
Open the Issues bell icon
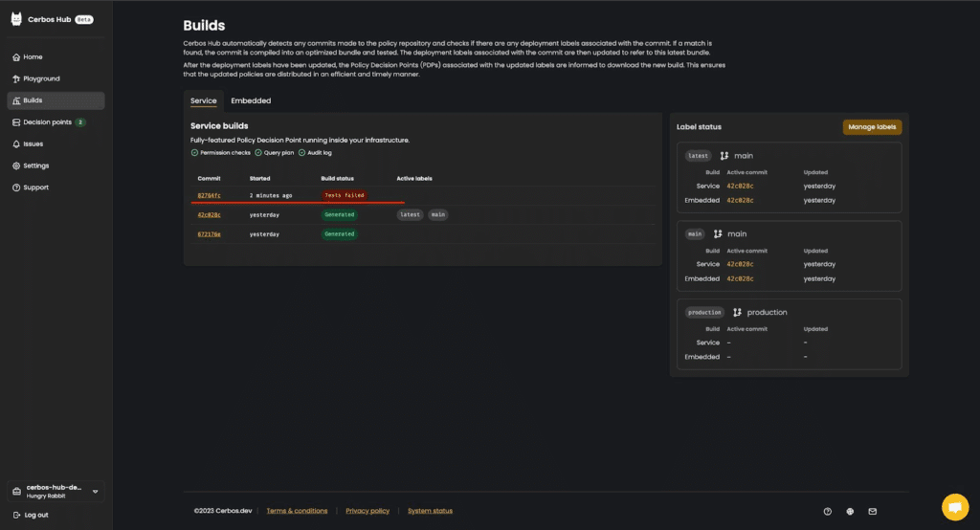click(x=16, y=144)
